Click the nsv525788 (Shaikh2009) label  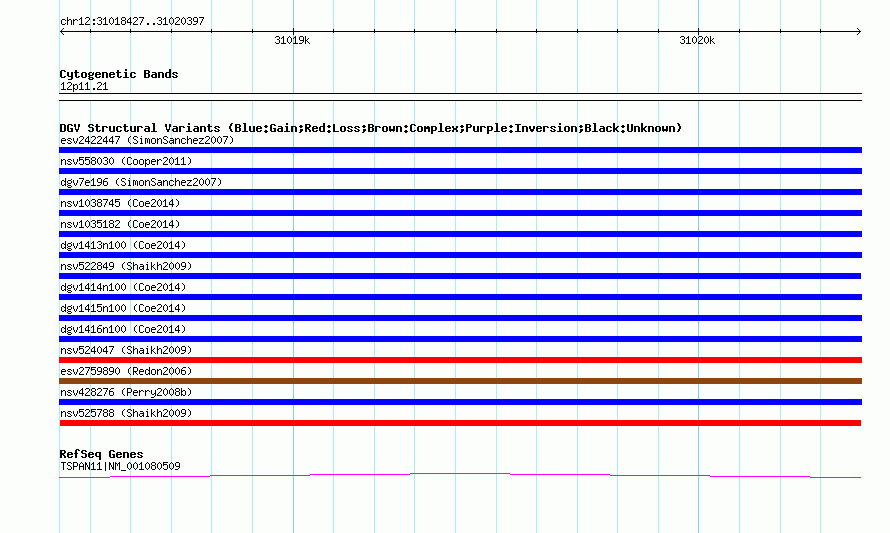[126, 413]
